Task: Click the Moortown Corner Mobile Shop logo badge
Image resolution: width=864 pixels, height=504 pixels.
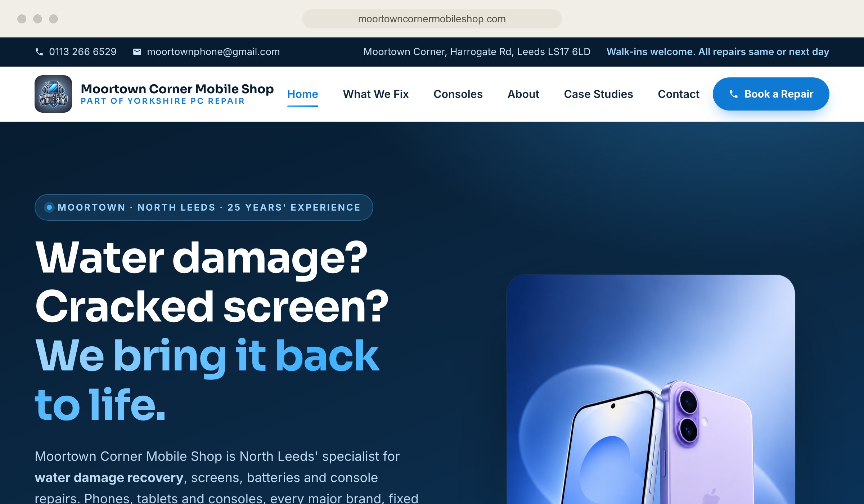Action: click(x=53, y=94)
